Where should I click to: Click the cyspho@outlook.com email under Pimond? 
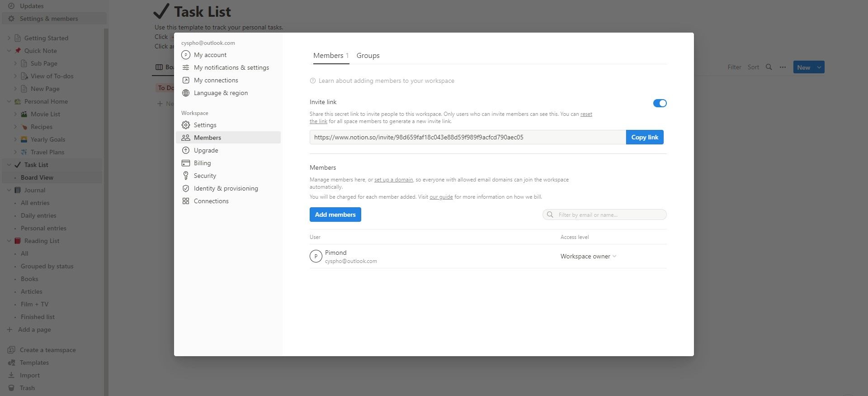pyautogui.click(x=351, y=261)
